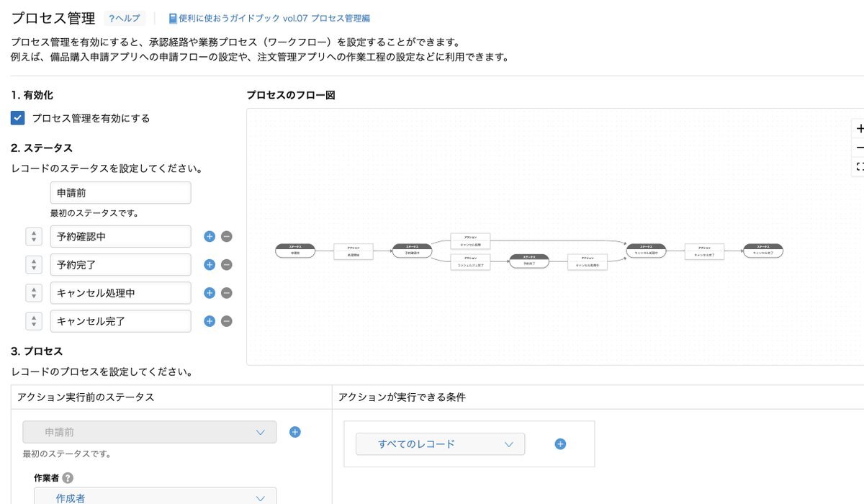Screen dimensions: 864x504
Task: Click reorder stepper for キャンセル完了
Action: [x=34, y=321]
